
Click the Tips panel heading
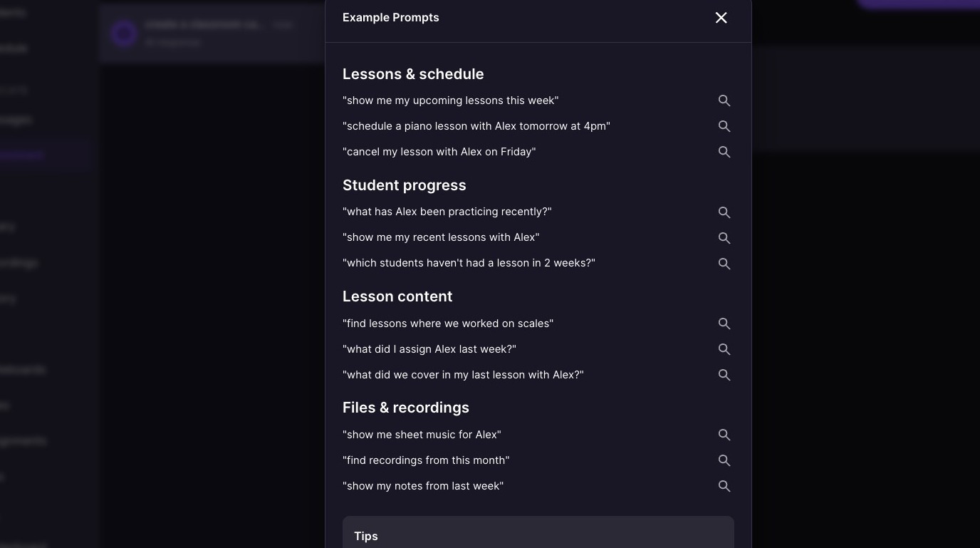366,536
